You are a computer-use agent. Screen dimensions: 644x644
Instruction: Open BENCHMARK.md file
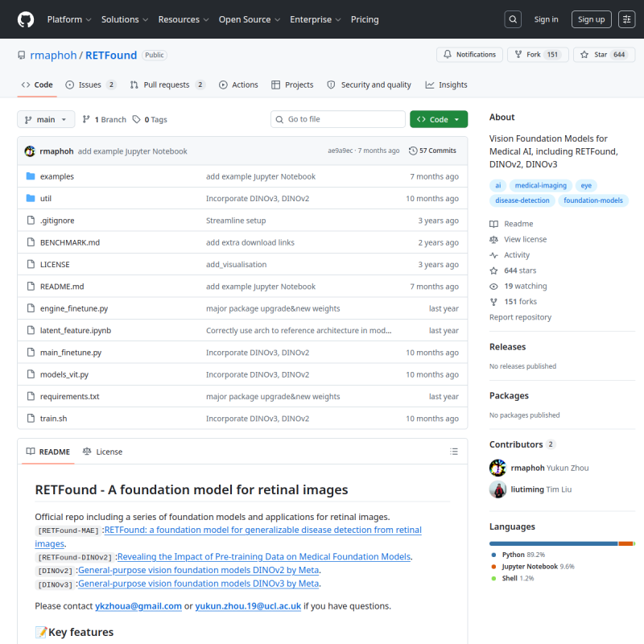[x=70, y=242]
